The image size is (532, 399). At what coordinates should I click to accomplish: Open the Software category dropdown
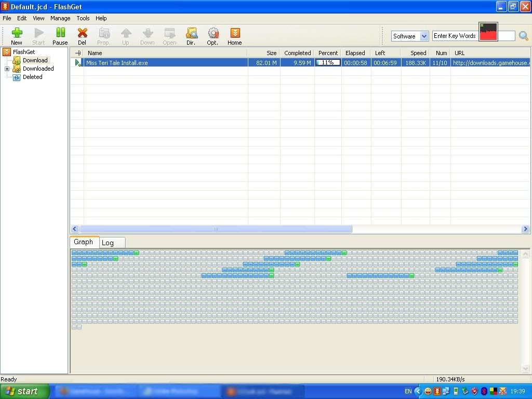(x=424, y=36)
